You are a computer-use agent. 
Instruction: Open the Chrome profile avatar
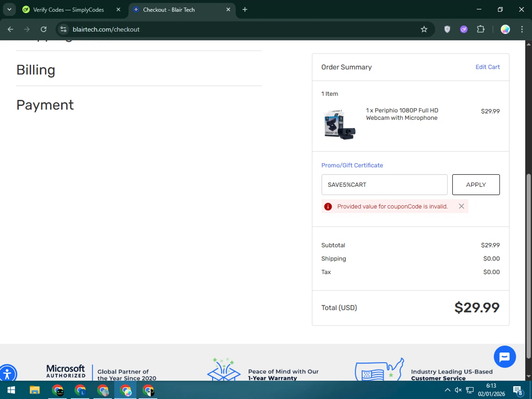(505, 29)
